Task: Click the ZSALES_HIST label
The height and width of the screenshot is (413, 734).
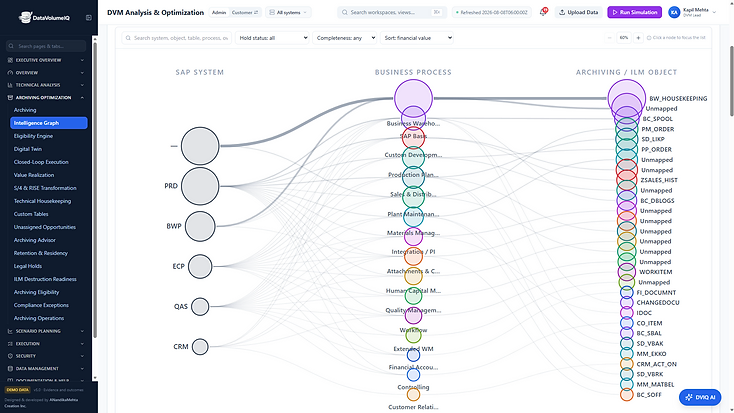Action: tap(659, 180)
